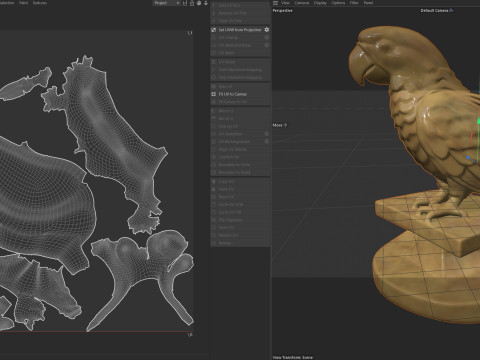Screen dimensions: 480x360
Task: Select the UV Weld command
Action: (240, 53)
